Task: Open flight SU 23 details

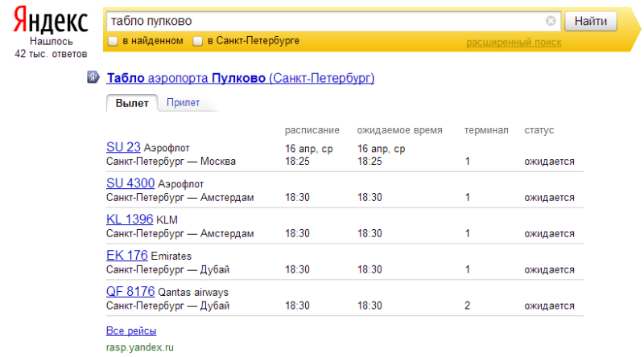Action: [x=123, y=147]
